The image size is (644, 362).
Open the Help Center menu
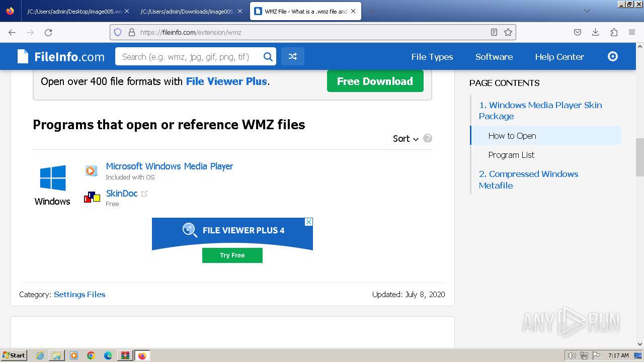[x=559, y=57]
